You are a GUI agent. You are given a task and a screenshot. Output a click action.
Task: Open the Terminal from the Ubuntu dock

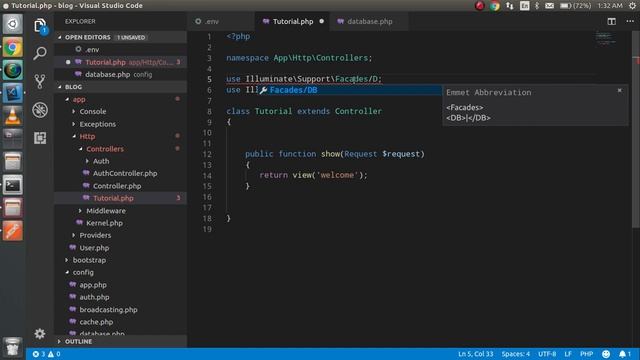point(13,185)
